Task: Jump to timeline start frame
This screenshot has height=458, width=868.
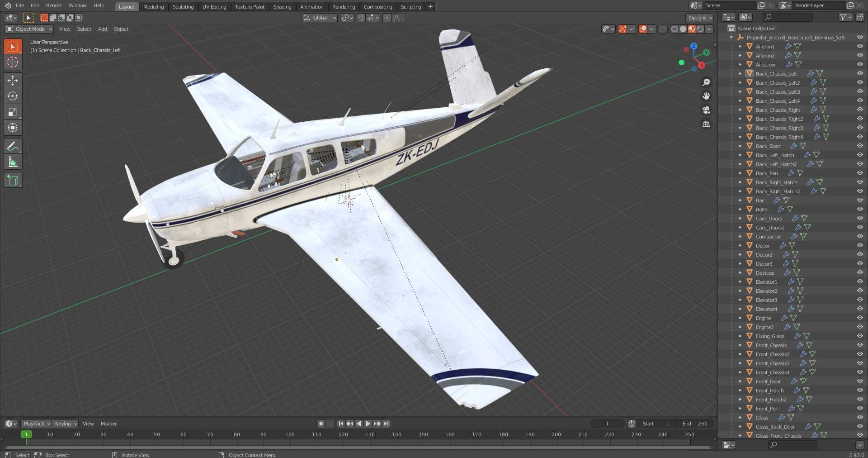Action: pos(341,424)
